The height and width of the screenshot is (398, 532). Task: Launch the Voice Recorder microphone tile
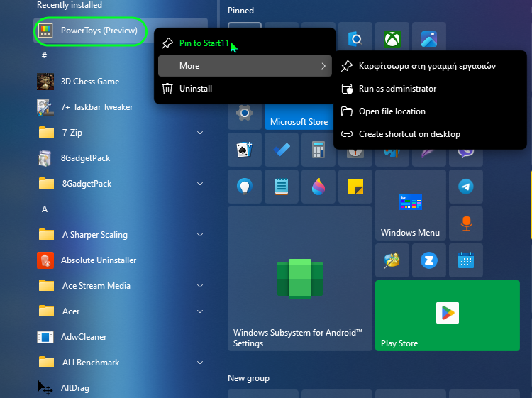[465, 223]
